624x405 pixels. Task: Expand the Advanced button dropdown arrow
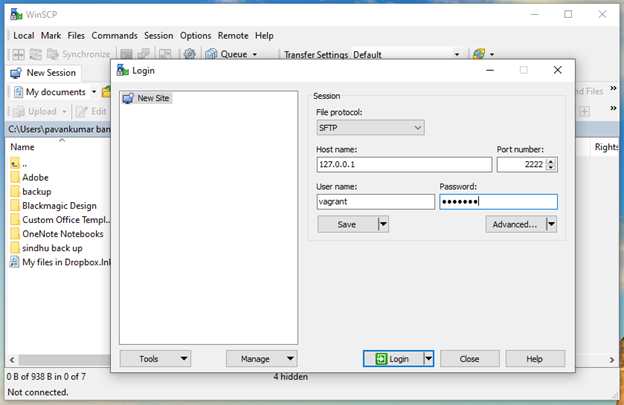click(x=551, y=224)
